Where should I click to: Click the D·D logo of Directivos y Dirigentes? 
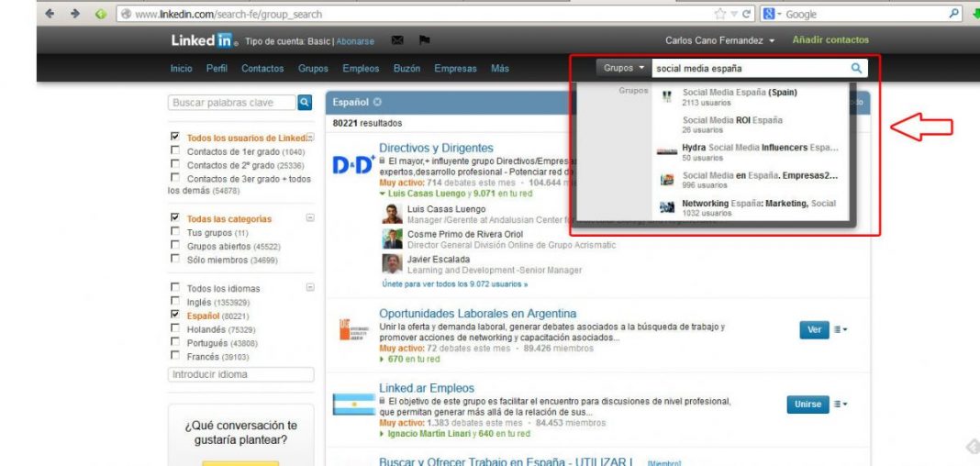coord(352,165)
